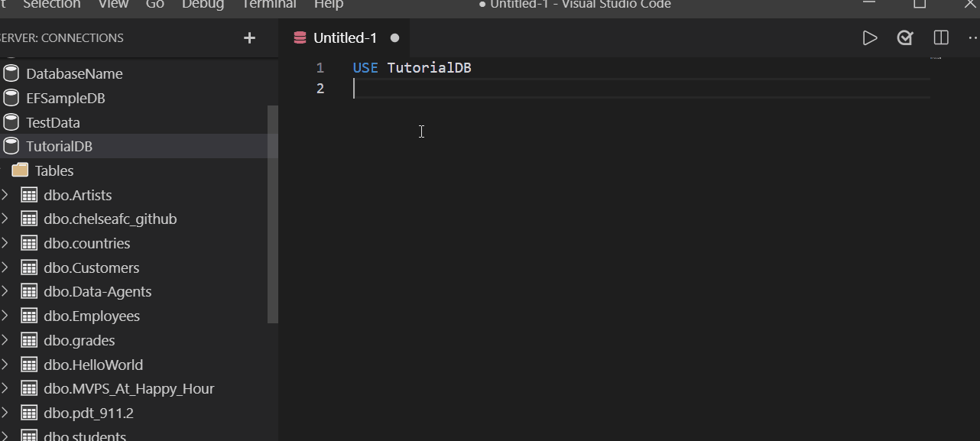
Task: Click the database icon on the Untitled-1 tab
Action: 298,37
